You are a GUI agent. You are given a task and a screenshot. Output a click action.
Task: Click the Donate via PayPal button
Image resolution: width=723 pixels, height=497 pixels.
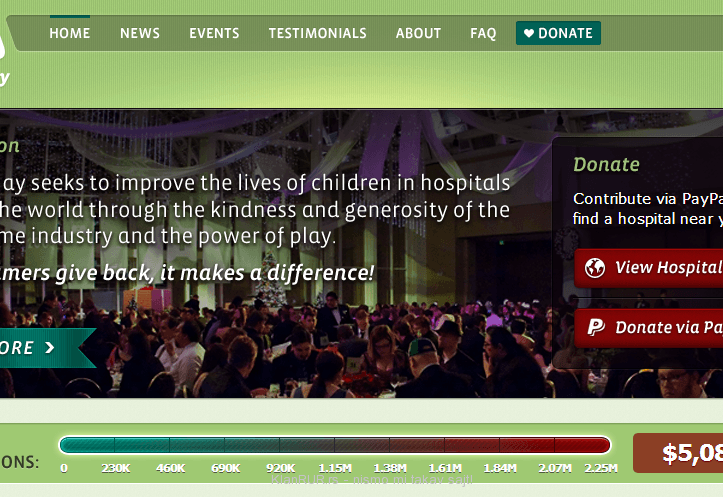(649, 328)
